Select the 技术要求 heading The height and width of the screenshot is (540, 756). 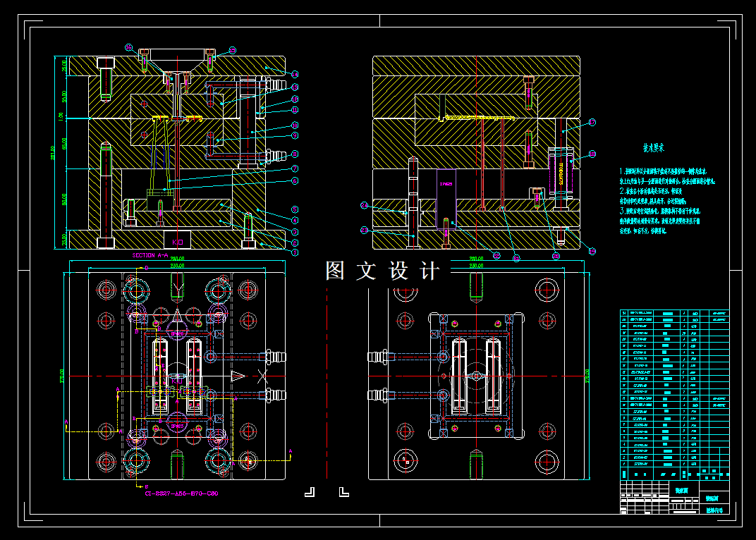click(654, 148)
